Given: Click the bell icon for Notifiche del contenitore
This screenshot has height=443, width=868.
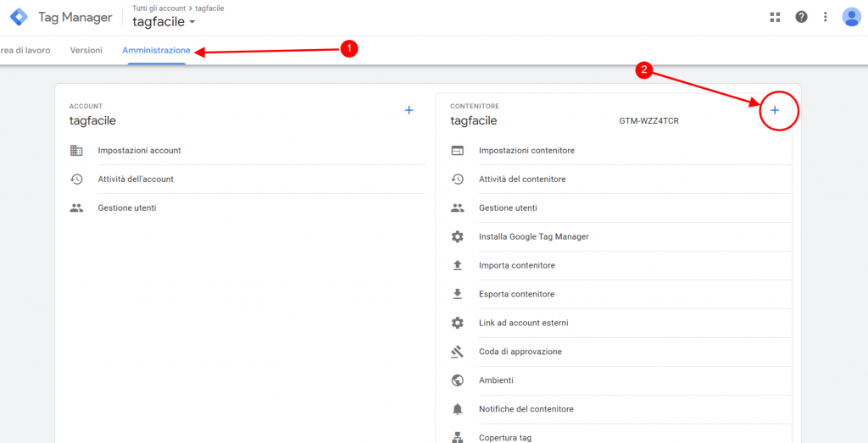Looking at the screenshot, I should click(457, 409).
